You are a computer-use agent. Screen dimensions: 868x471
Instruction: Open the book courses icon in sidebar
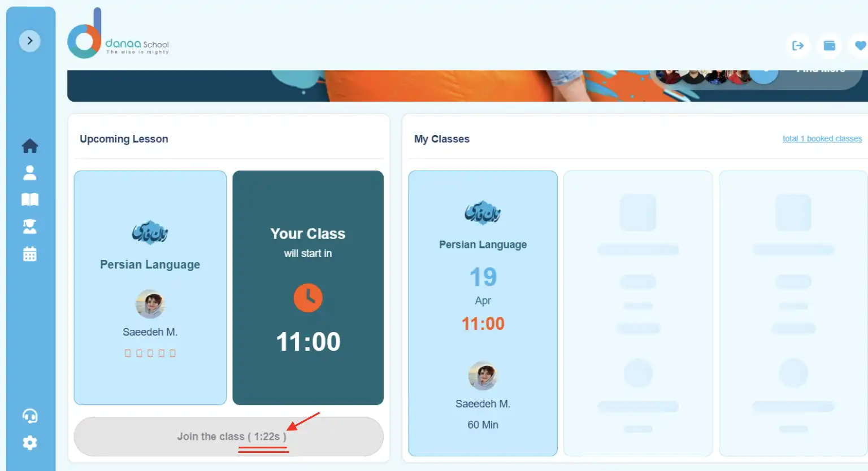(x=30, y=199)
